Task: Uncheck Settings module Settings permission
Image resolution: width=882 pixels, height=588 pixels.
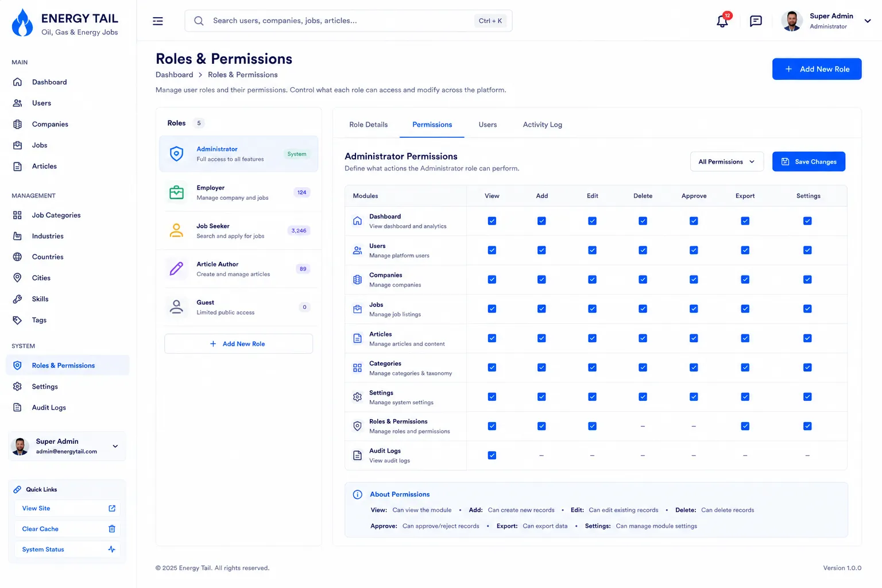Action: [x=807, y=397]
